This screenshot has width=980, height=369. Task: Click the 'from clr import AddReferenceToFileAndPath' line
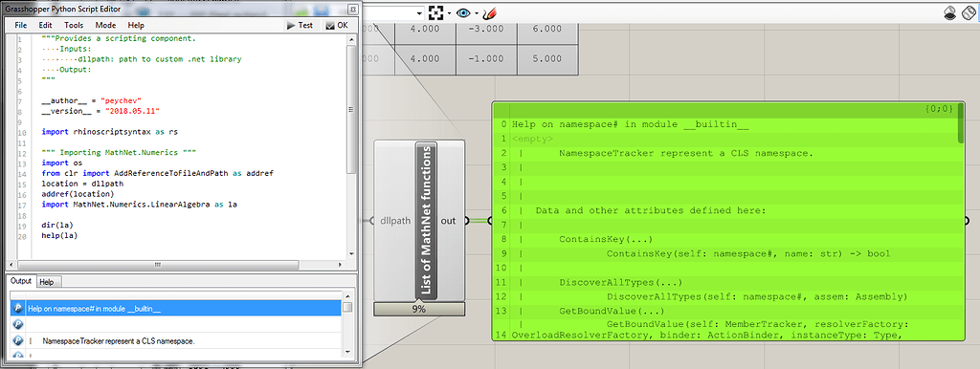coord(158,174)
